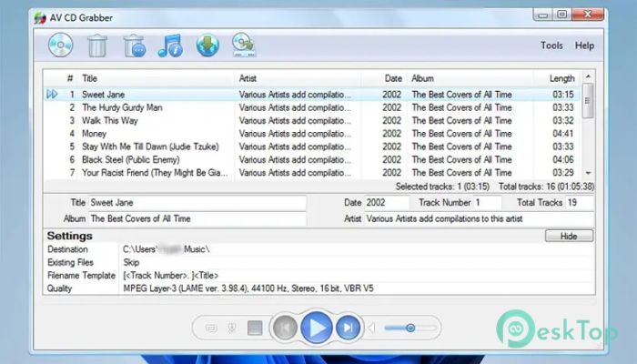Click the trash bin delete icon
This screenshot has width=637, height=364.
[97, 45]
